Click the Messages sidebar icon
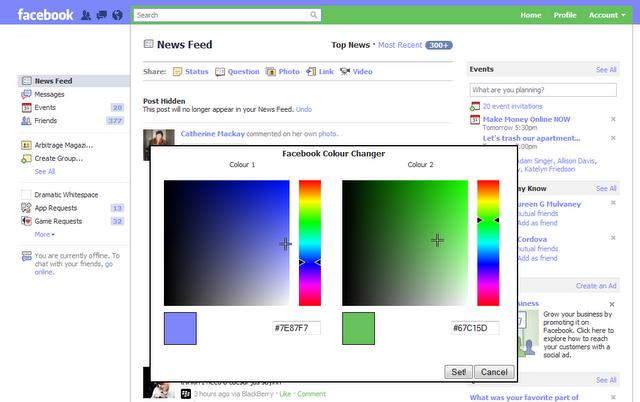Viewport: 640px width, 402px height. [26, 94]
